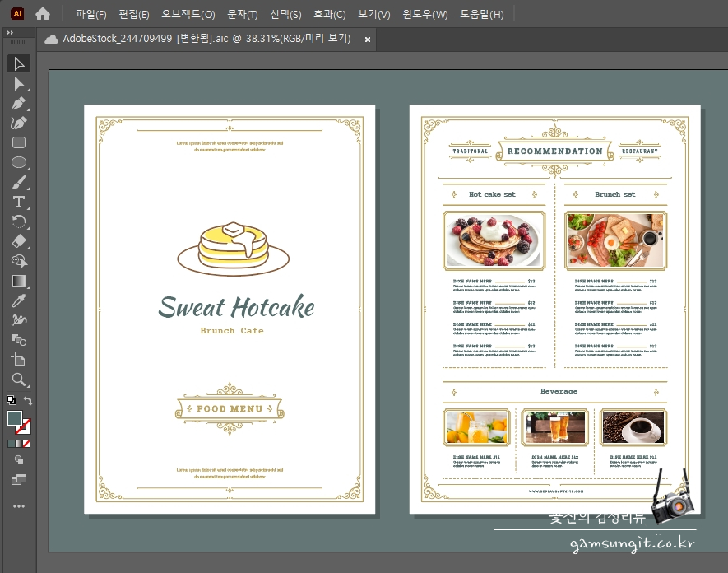Click the Home icon
Viewport: 728px width, 573px height.
pyautogui.click(x=43, y=14)
